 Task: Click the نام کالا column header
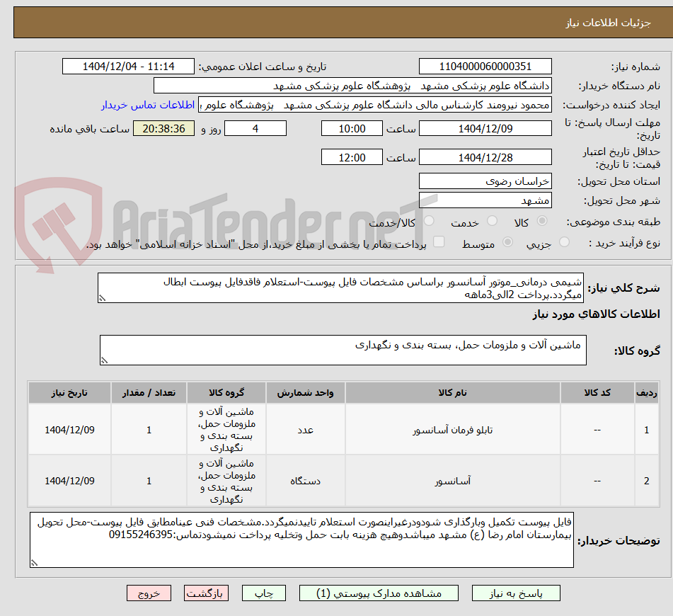tap(453, 393)
